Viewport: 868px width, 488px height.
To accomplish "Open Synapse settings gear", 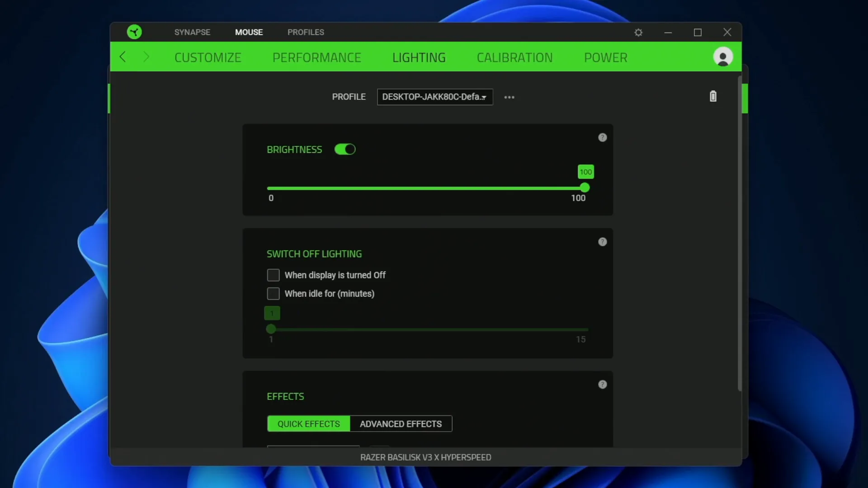I will point(638,33).
